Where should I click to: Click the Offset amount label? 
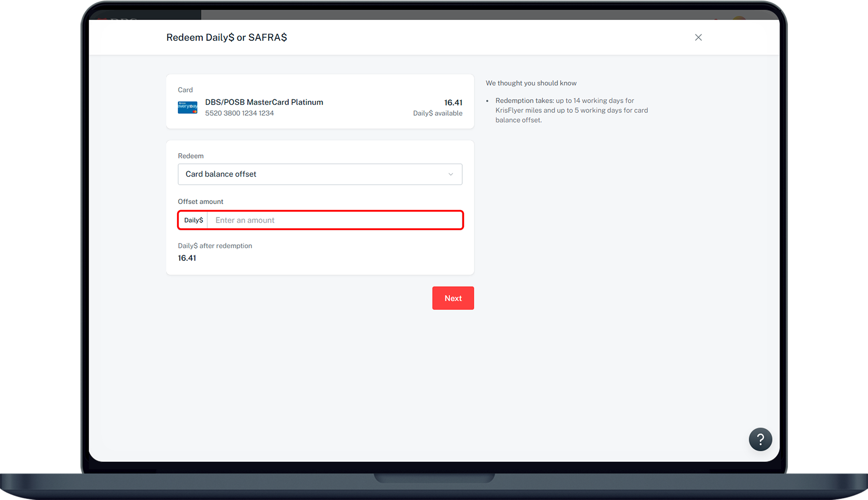pyautogui.click(x=200, y=202)
